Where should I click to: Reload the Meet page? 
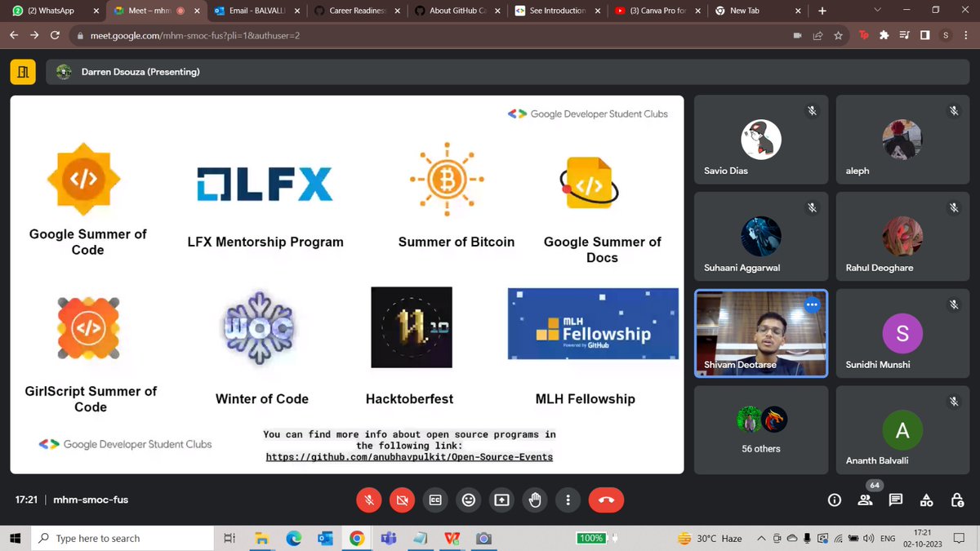pyautogui.click(x=55, y=36)
